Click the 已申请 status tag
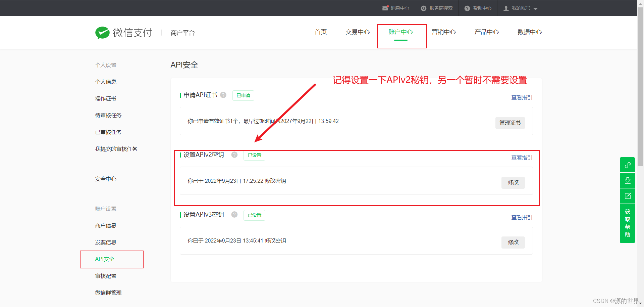The height and width of the screenshot is (307, 644). (243, 95)
